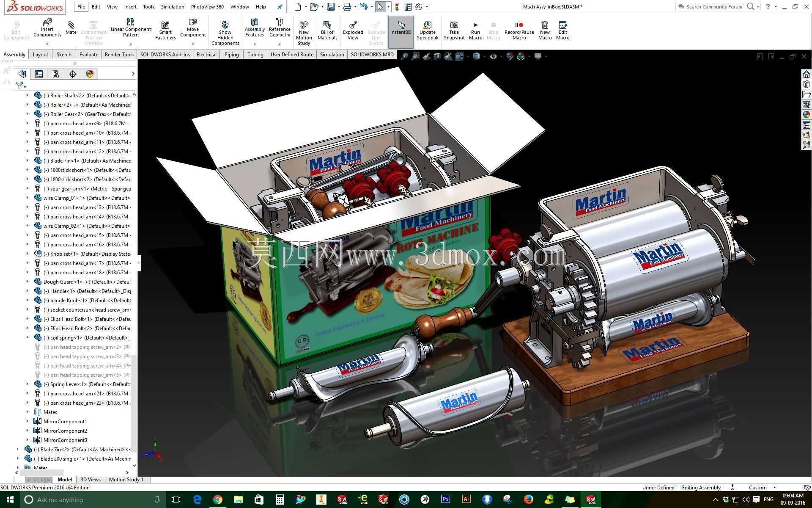Open the Reference Geometry tool
The height and width of the screenshot is (508, 812).
280,28
